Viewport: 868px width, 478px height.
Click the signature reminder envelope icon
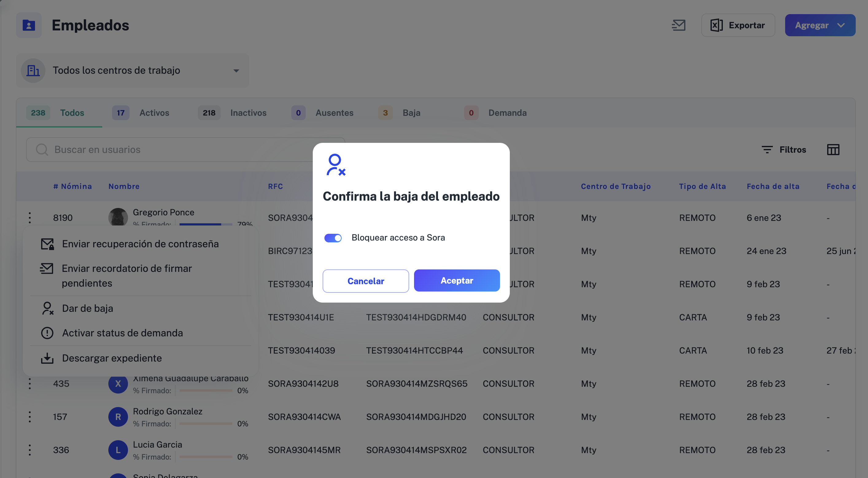[x=47, y=268]
